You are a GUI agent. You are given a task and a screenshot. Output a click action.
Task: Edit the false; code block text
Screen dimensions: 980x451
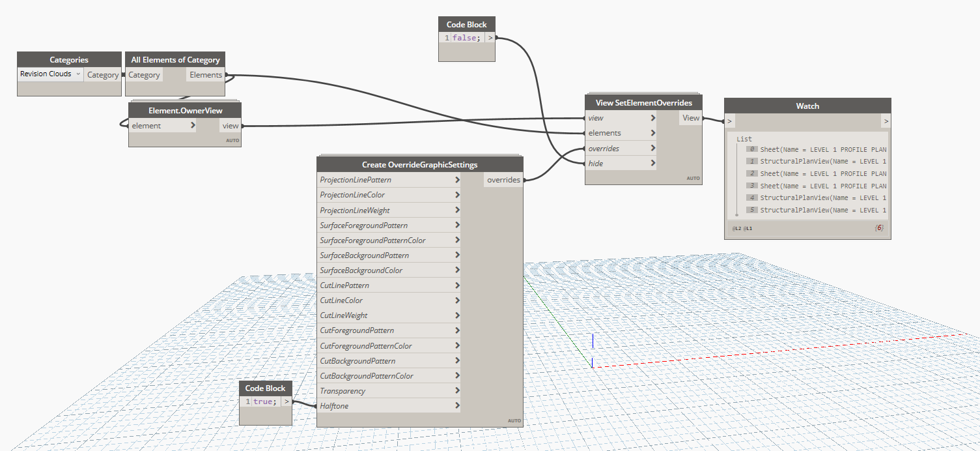[x=466, y=38]
